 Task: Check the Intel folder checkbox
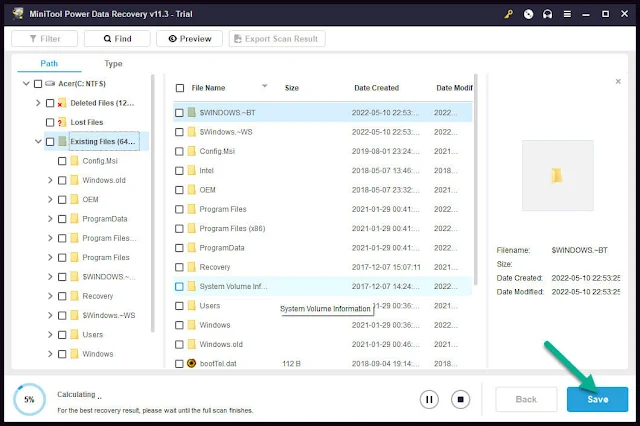coord(179,171)
